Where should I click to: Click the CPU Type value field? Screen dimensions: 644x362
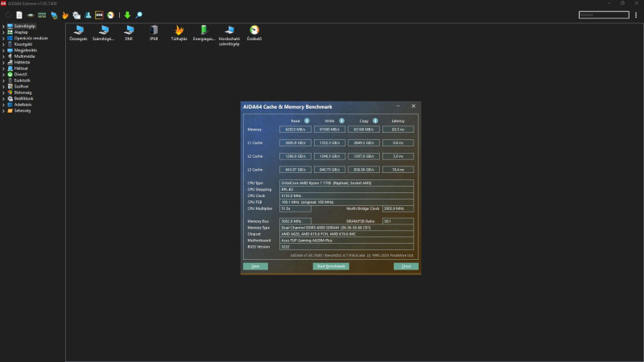click(x=347, y=183)
